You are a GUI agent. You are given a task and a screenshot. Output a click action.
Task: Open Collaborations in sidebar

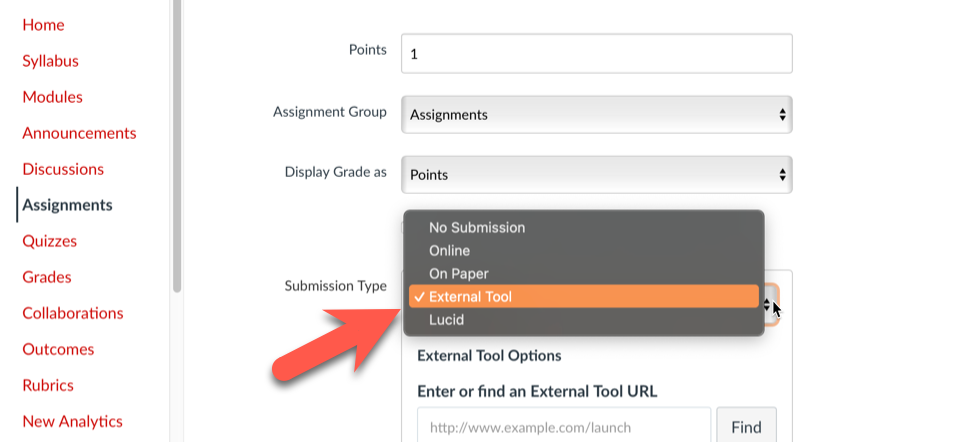click(x=73, y=313)
